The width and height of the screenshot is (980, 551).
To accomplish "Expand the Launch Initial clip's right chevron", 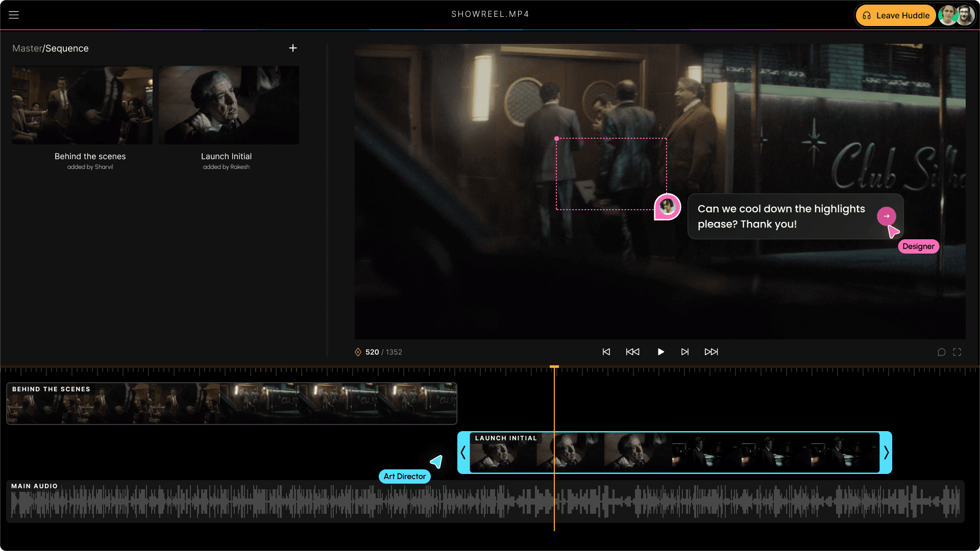I will tap(886, 453).
